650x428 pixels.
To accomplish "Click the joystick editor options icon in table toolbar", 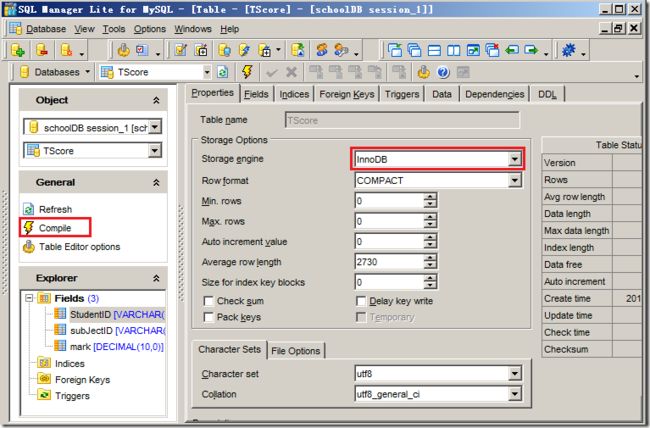I will 423,72.
